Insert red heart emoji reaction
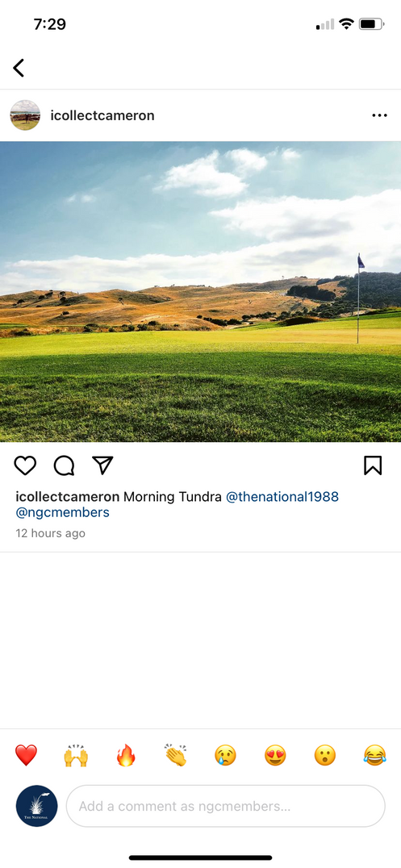 point(26,755)
